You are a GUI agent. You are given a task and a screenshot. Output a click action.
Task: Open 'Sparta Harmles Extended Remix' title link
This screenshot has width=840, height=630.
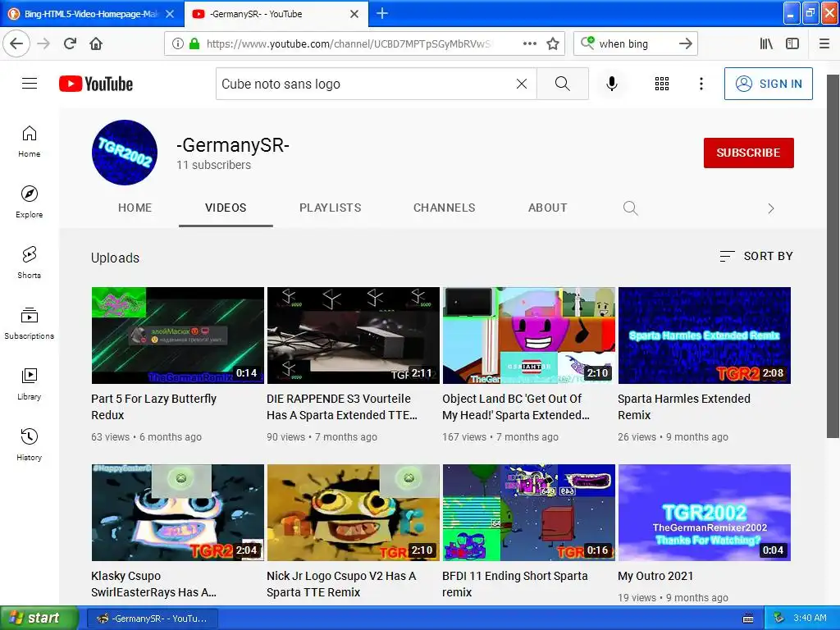(x=683, y=407)
